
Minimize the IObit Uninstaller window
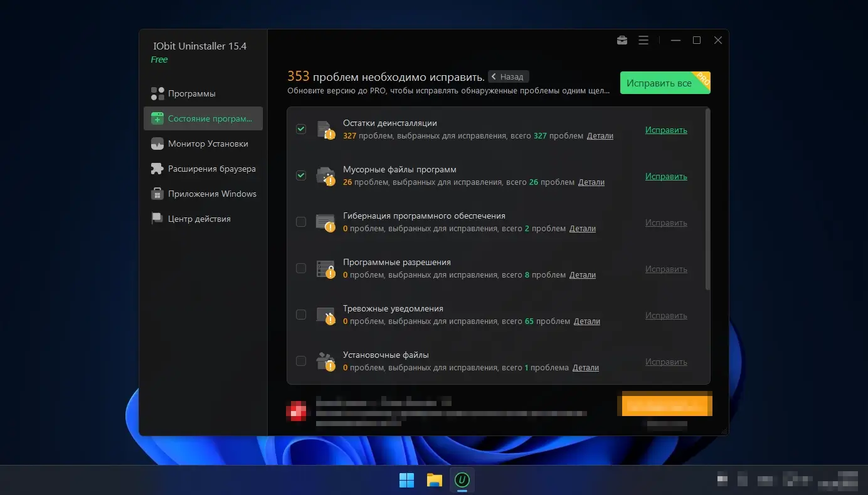click(675, 40)
